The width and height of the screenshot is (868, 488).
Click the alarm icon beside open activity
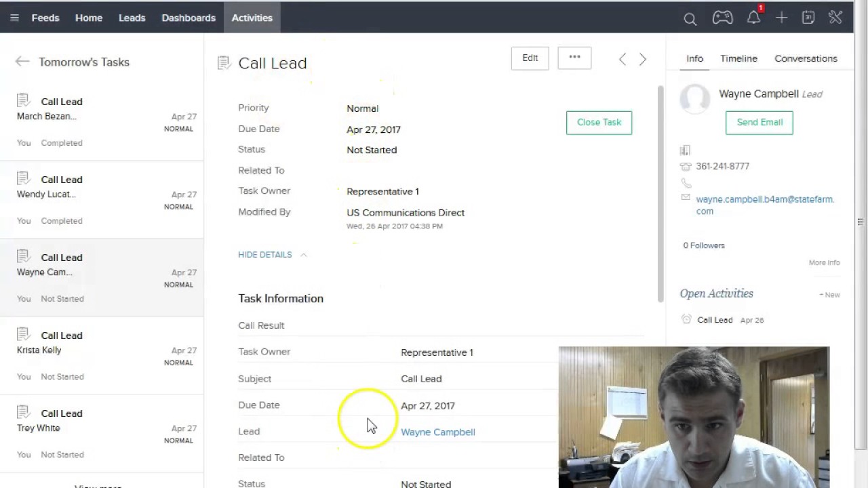686,319
